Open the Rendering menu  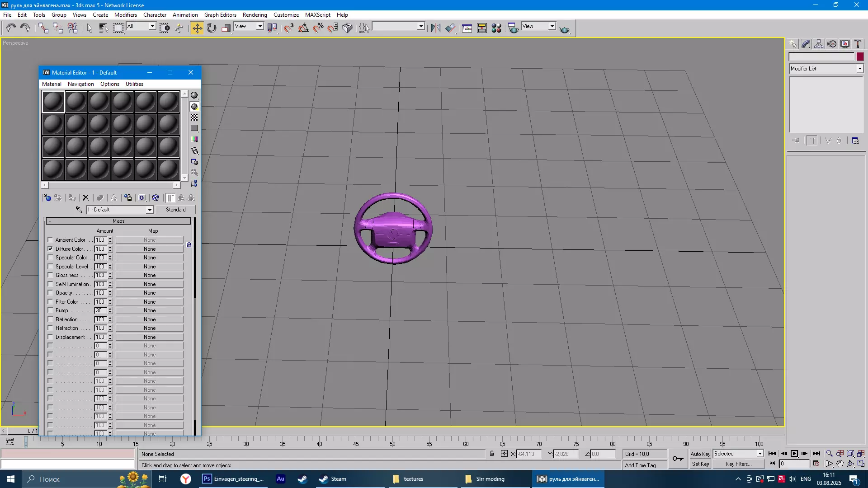(255, 15)
